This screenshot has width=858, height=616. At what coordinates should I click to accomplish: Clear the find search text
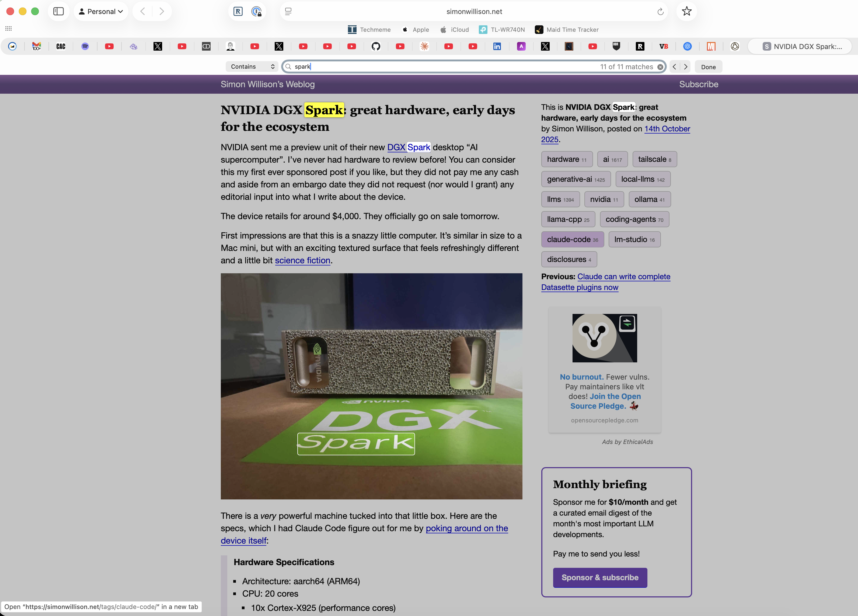tap(660, 67)
